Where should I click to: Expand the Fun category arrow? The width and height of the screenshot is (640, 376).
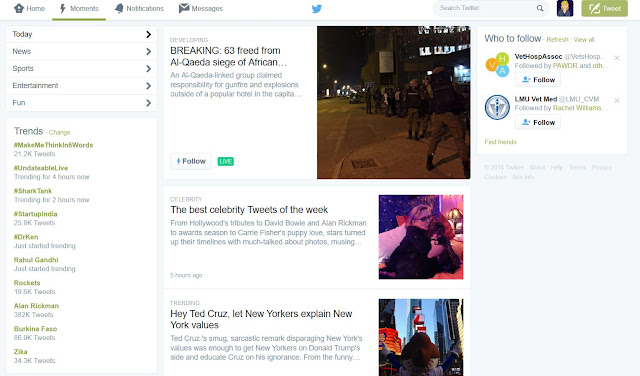(149, 103)
